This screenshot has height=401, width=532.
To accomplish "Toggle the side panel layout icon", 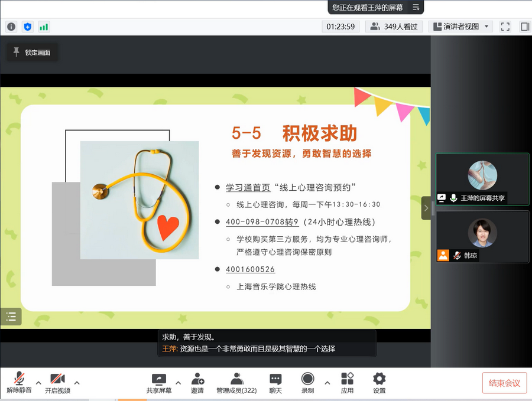I will [x=524, y=27].
